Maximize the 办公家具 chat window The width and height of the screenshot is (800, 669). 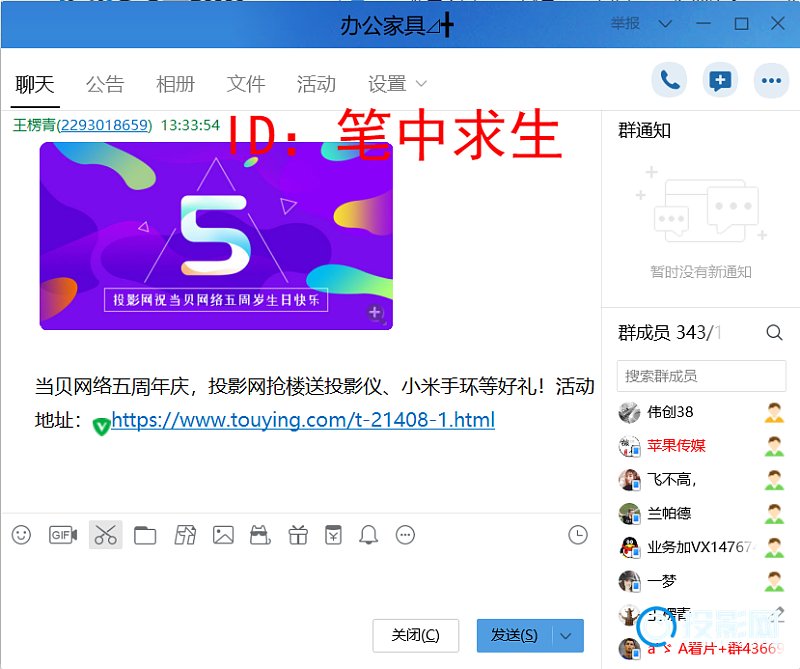click(741, 23)
